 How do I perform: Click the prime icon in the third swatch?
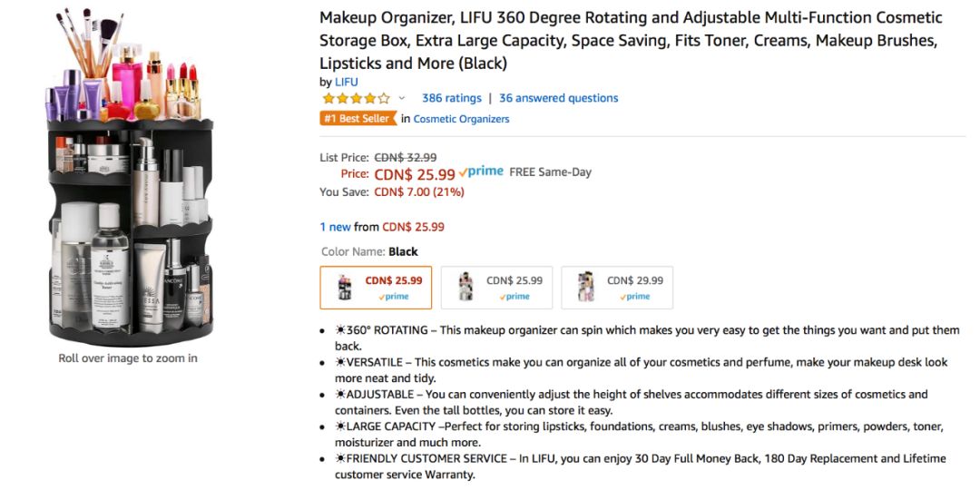634,297
